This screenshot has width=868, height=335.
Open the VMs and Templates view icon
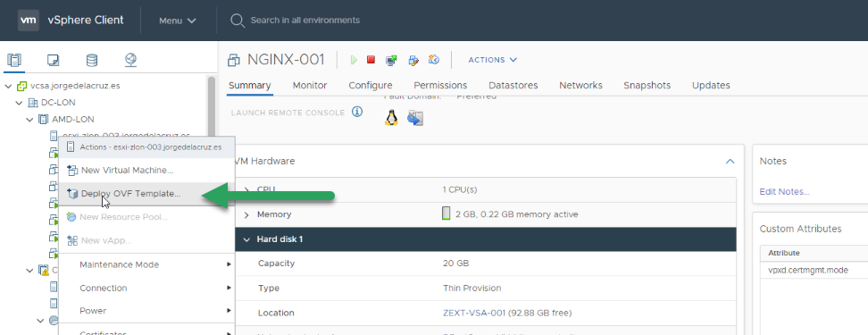[x=54, y=60]
